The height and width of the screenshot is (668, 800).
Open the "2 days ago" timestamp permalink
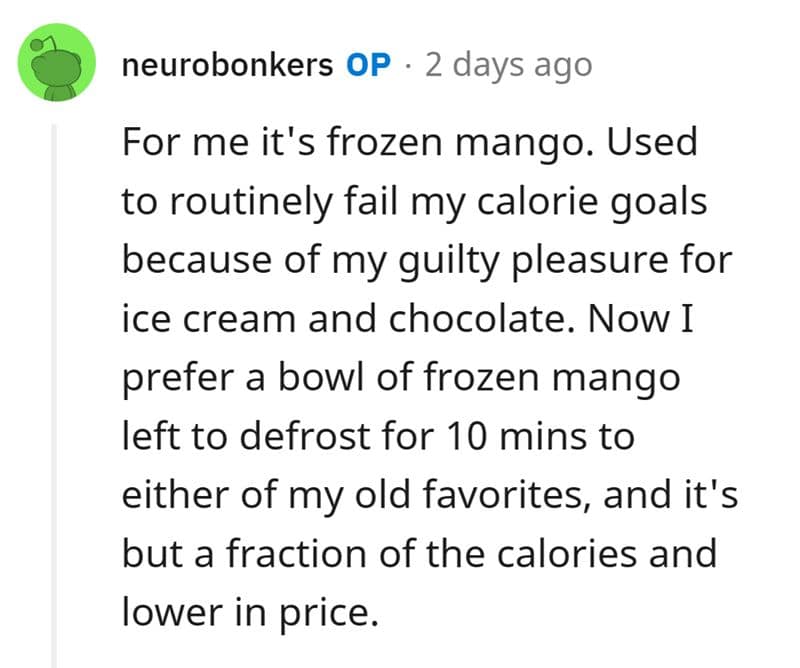508,65
